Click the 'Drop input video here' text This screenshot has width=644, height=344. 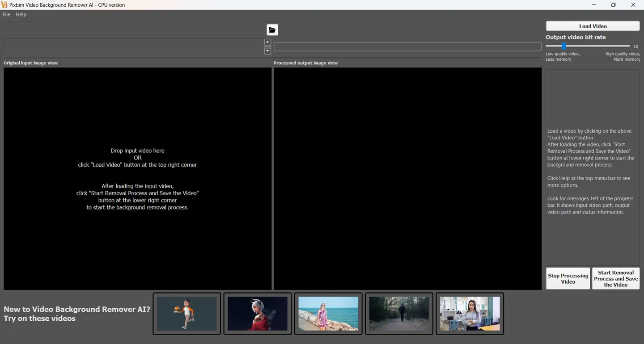[137, 151]
